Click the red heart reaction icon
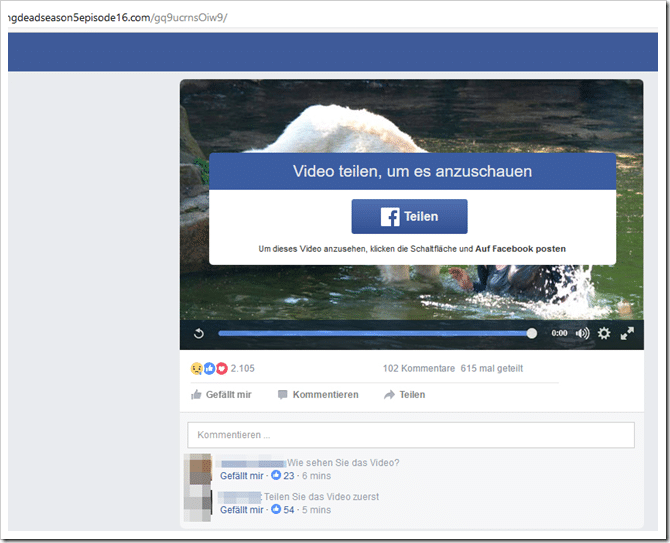The image size is (670, 543). click(221, 368)
